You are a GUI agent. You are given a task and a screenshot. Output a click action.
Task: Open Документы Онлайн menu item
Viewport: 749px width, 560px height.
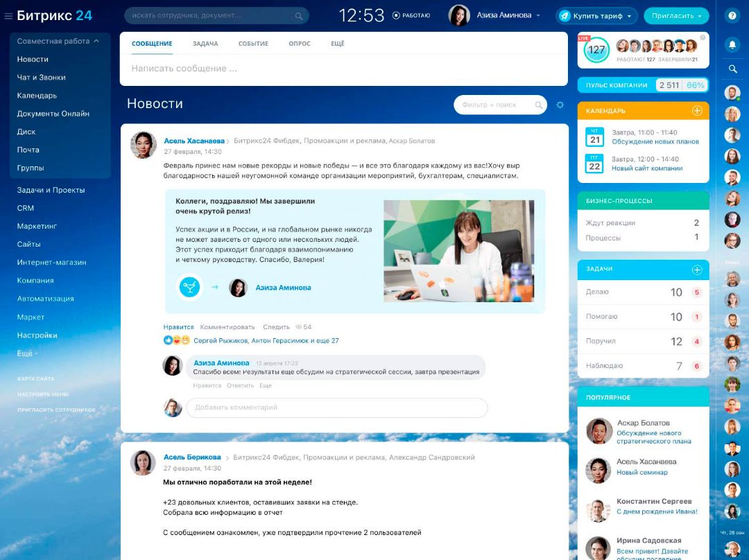coord(53,114)
